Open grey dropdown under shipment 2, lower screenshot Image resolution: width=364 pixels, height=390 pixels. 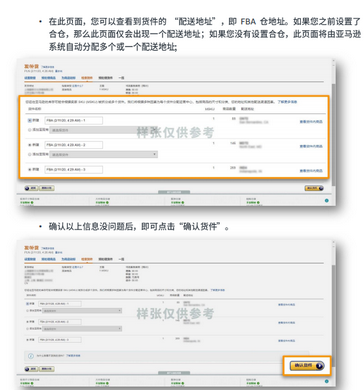click(82, 329)
